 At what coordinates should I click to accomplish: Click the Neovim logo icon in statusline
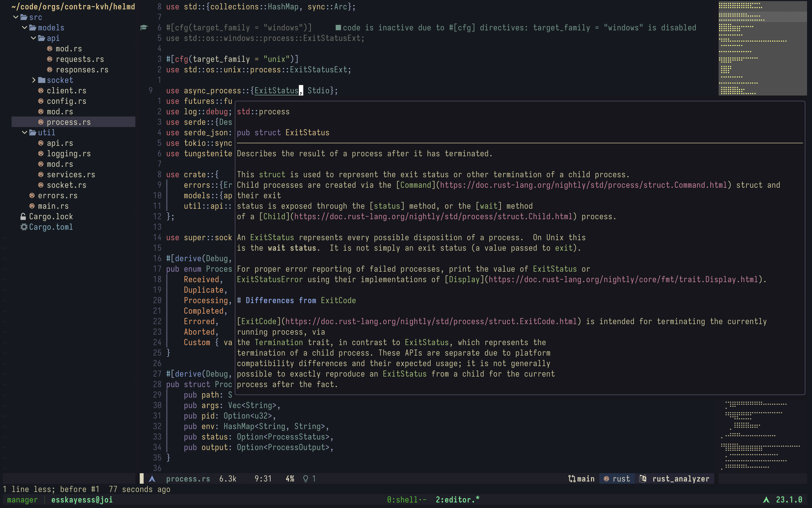(x=152, y=479)
